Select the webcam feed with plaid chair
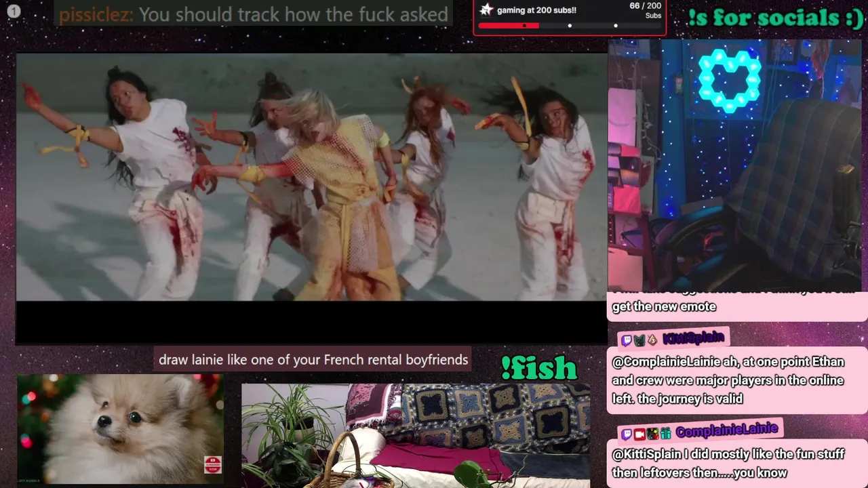 pyautogui.click(x=734, y=165)
